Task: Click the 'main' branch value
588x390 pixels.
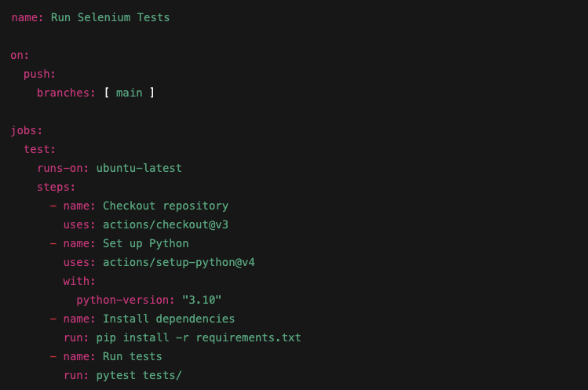Action: (130, 93)
